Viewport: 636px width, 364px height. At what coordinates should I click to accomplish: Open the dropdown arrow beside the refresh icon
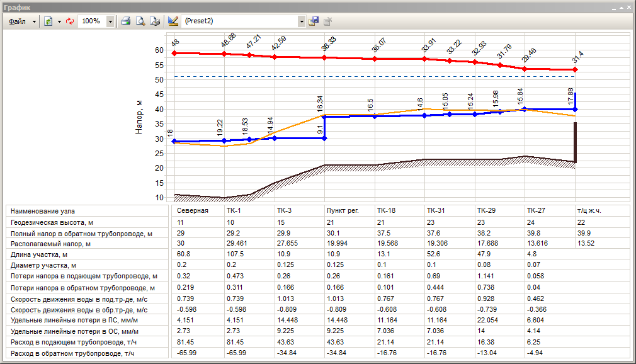(59, 21)
